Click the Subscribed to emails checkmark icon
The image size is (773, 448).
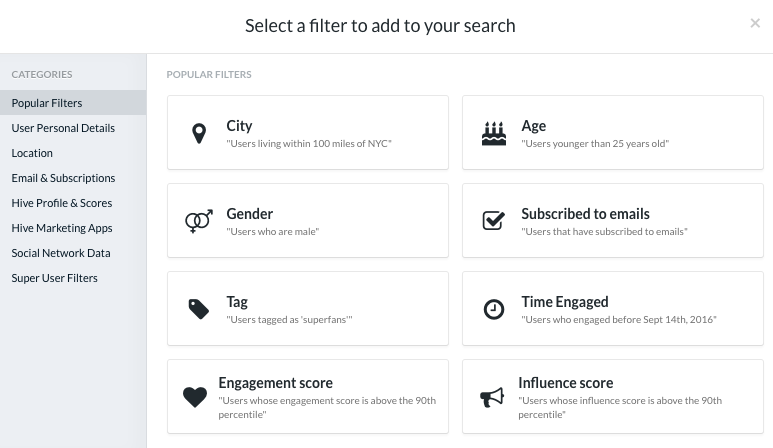click(493, 220)
